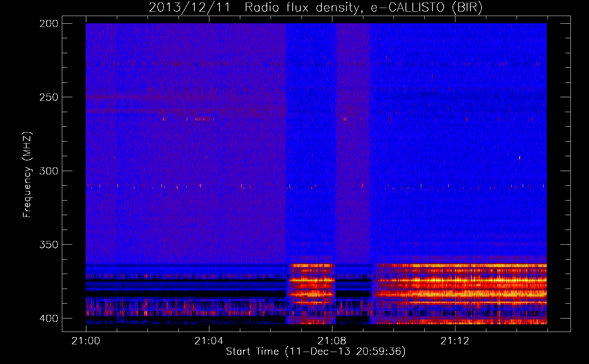589x364 pixels.
Task: Click the '21:04' time tick label
Action: (209, 341)
